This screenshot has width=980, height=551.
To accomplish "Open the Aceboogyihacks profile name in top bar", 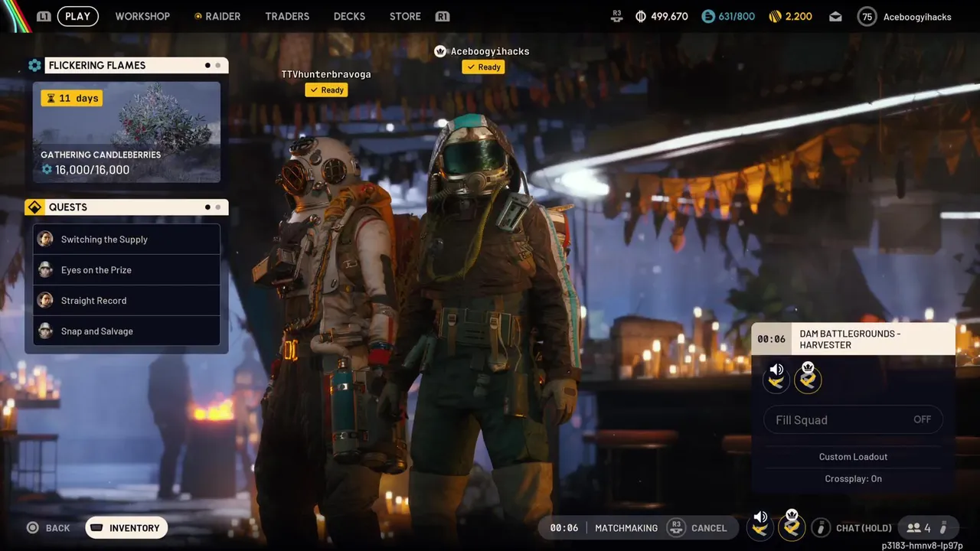I will (x=917, y=17).
